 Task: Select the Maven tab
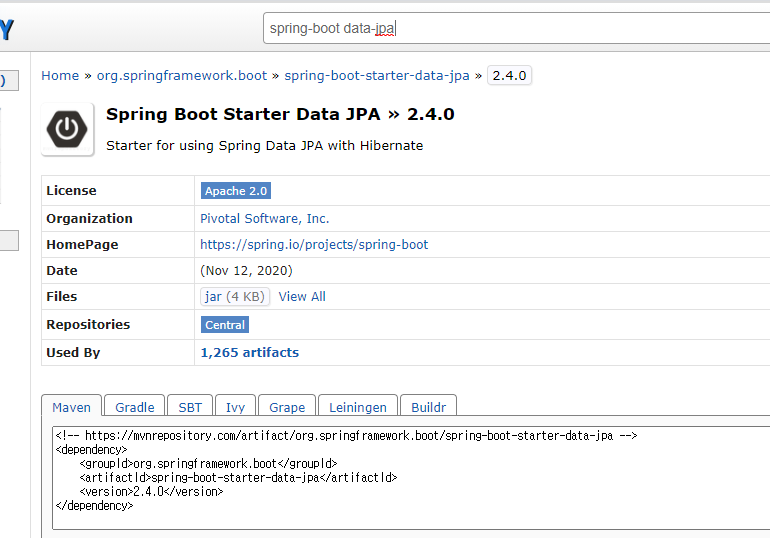tap(72, 407)
